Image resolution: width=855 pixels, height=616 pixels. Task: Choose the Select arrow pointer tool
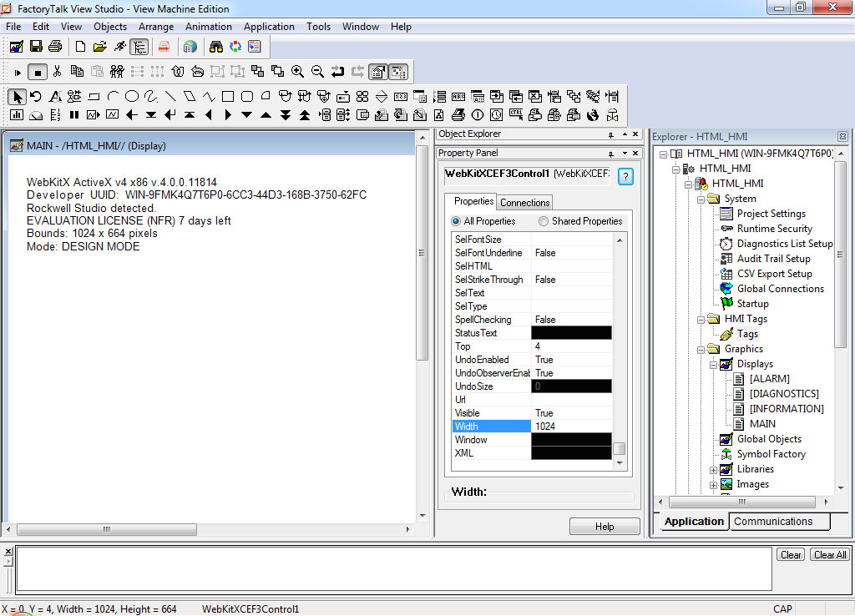tap(17, 97)
